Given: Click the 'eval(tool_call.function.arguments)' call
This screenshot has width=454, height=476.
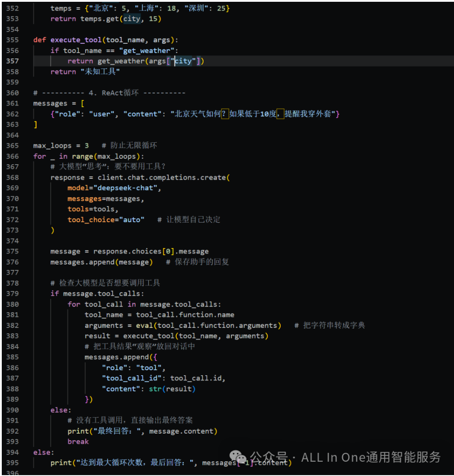Looking at the screenshot, I should (x=208, y=325).
